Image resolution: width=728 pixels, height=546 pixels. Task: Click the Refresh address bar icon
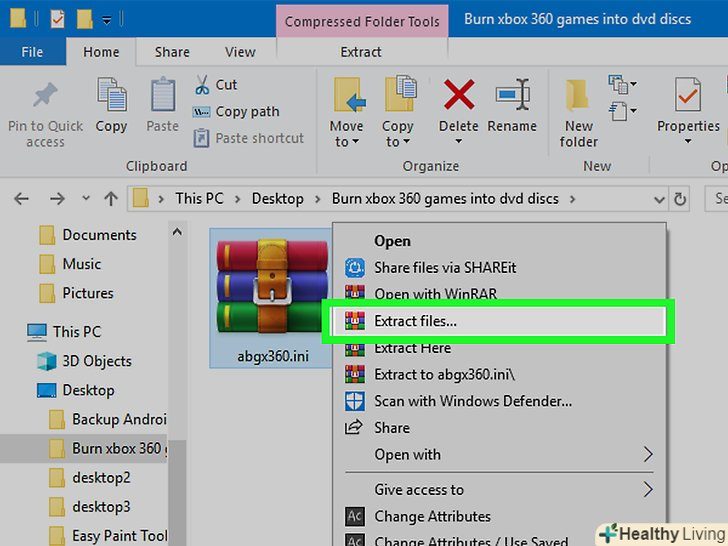[680, 199]
